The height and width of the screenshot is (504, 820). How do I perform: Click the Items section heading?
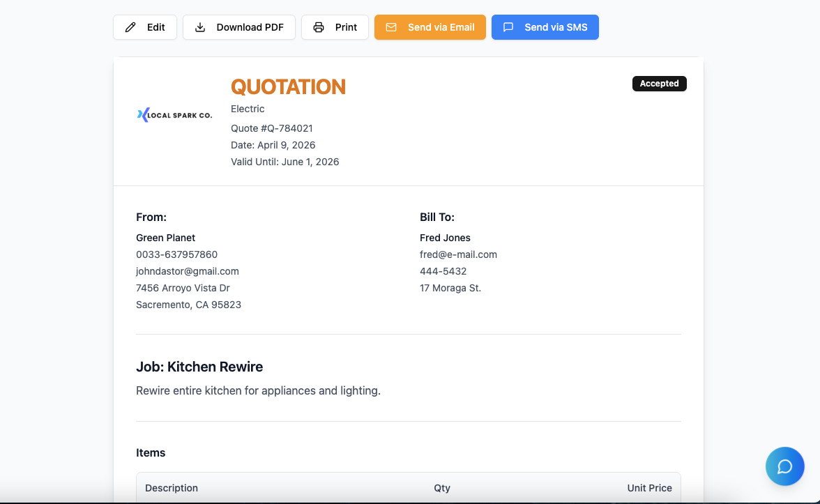click(151, 453)
